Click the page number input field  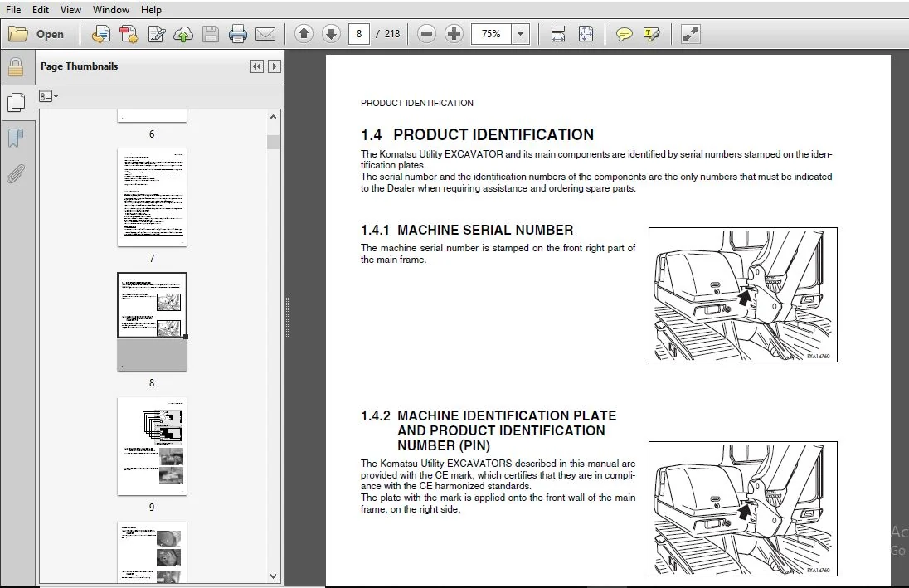click(x=359, y=34)
